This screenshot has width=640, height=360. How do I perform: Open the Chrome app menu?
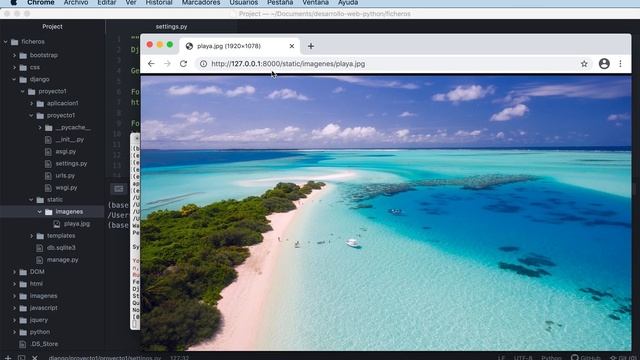coord(41,2)
